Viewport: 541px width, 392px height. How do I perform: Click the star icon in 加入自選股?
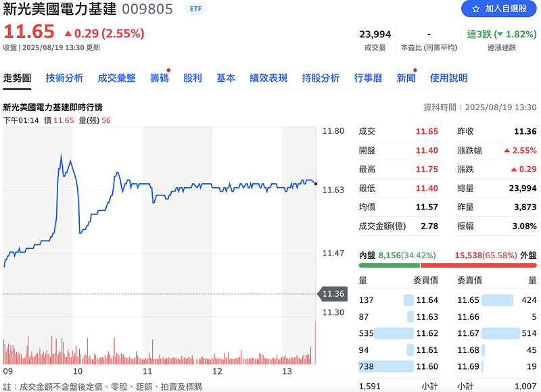(476, 9)
